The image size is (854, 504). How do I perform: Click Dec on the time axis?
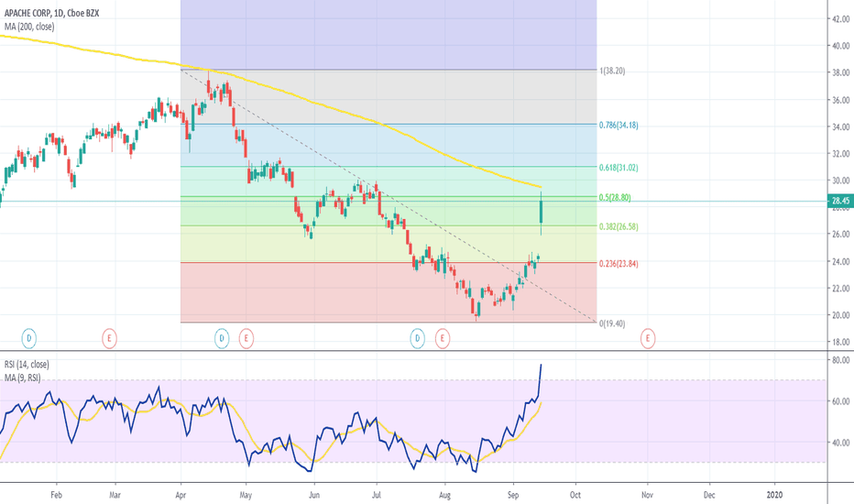(709, 495)
